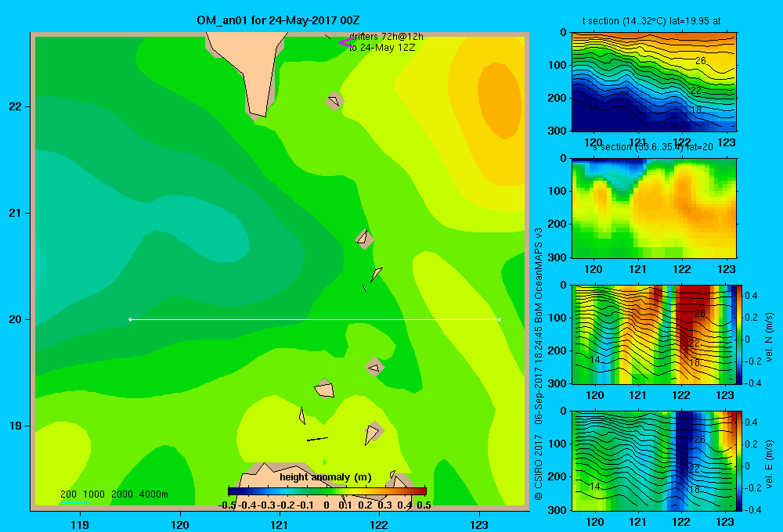
Task: Click the orange high-anomaly patch on the map
Action: click(500, 100)
